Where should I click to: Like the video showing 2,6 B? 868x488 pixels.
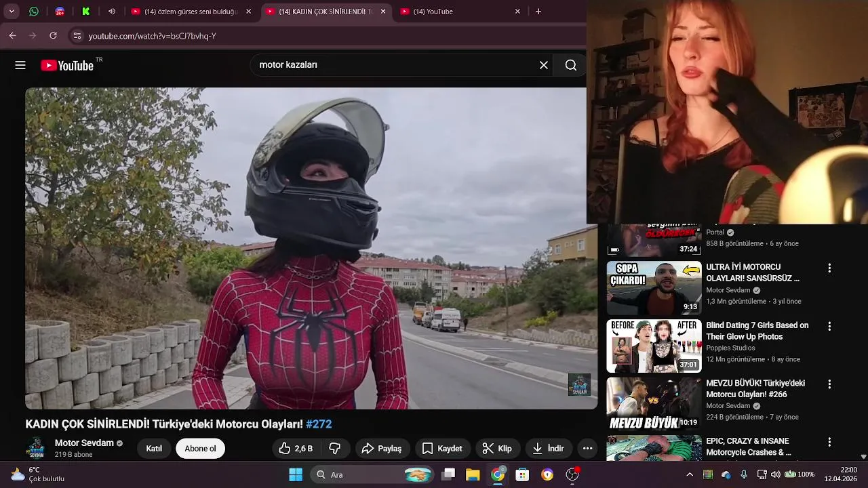[x=296, y=449]
